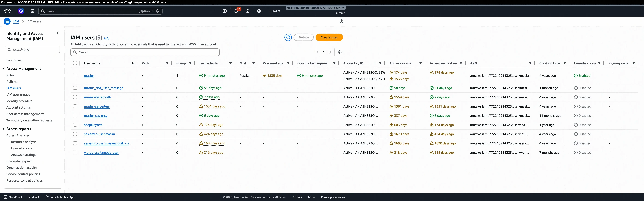Image resolution: width=644 pixels, height=201 pixels.
Task: Open the MFA column sort arrow
Action: pos(254,63)
